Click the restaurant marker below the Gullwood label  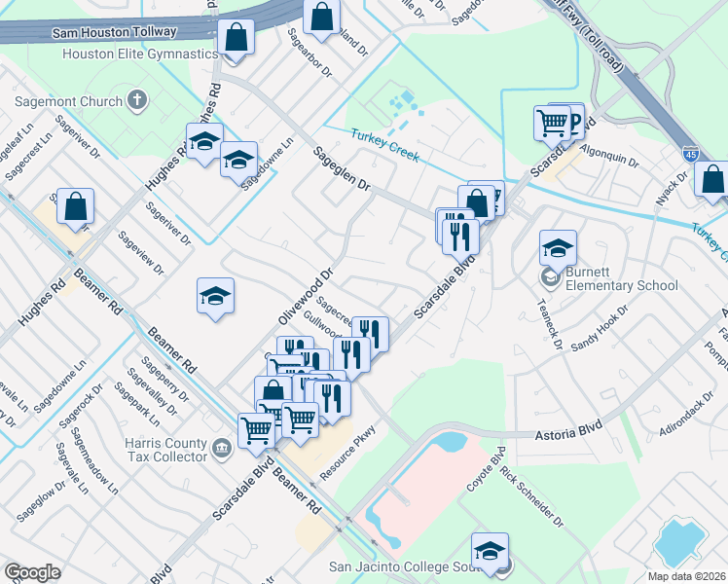pos(352,355)
